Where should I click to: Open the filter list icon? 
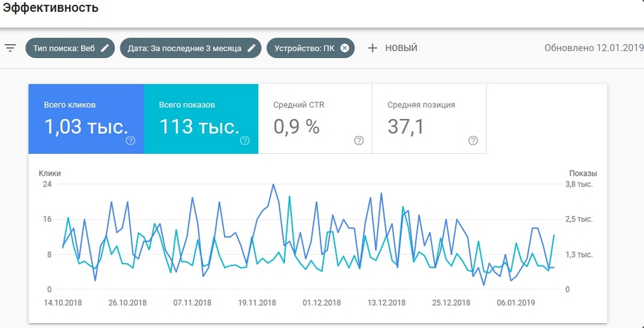point(10,48)
